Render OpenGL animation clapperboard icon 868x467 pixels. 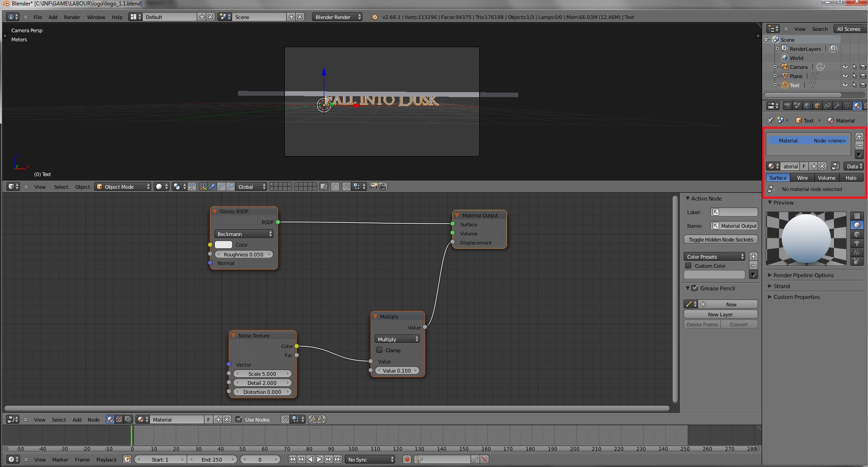383,187
